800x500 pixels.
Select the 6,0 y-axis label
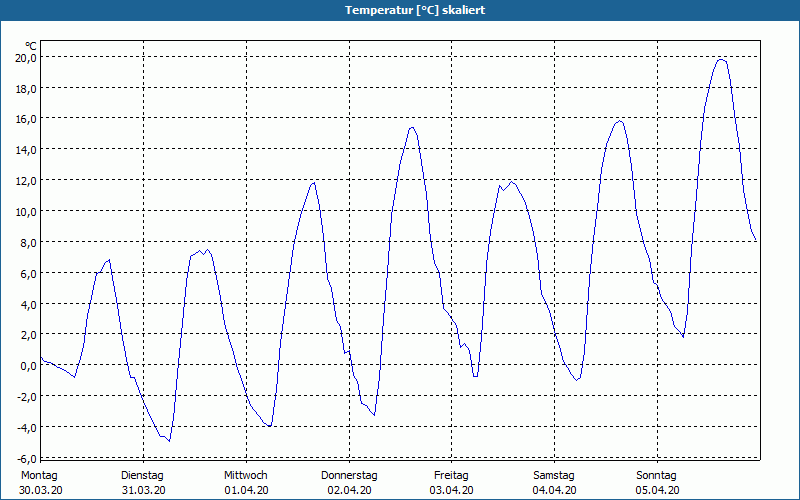click(28, 273)
